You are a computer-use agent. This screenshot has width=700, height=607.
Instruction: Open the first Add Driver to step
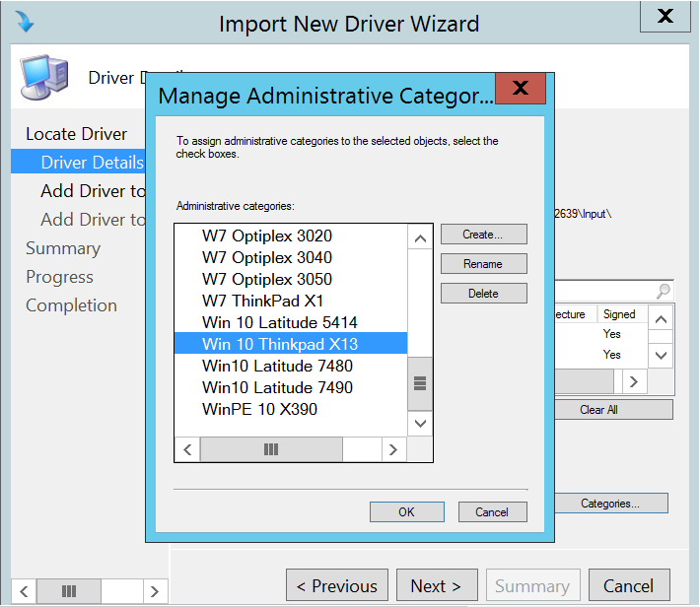pyautogui.click(x=93, y=191)
